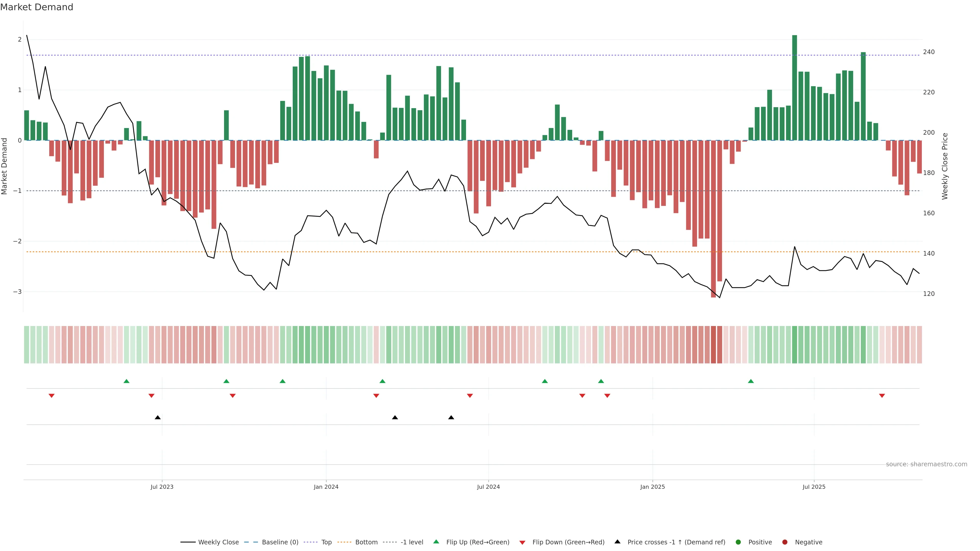Screen dimensions: 980x551
Task: Click the darkest red heatmap strip cell
Action: 713,345
